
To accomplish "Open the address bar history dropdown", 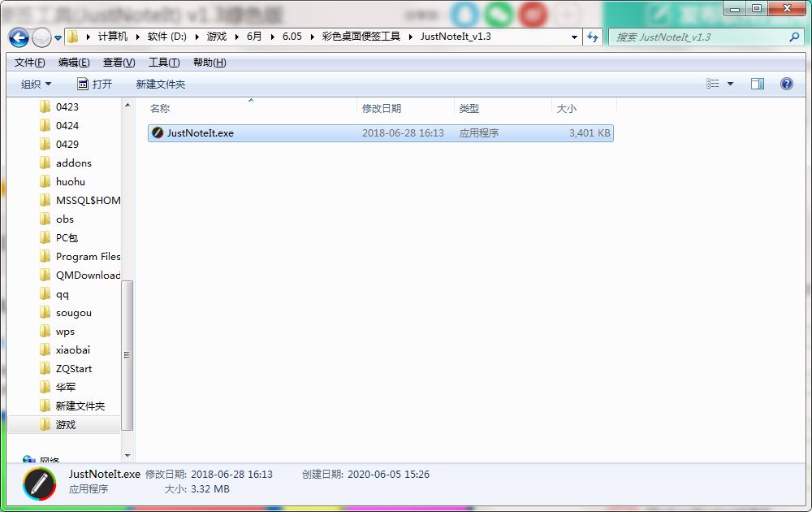I will (x=574, y=37).
